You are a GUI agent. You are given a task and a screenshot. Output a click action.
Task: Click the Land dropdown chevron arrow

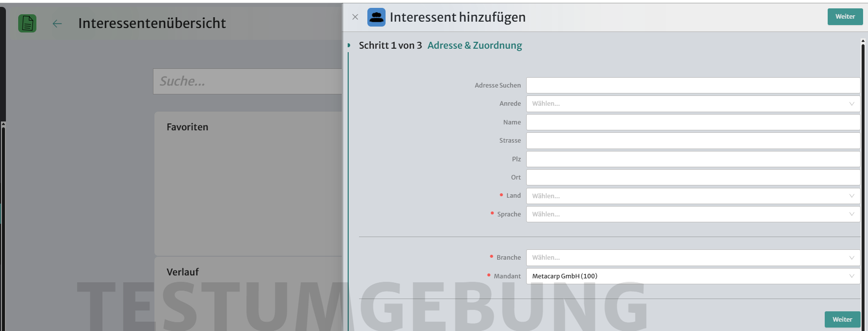pos(851,196)
